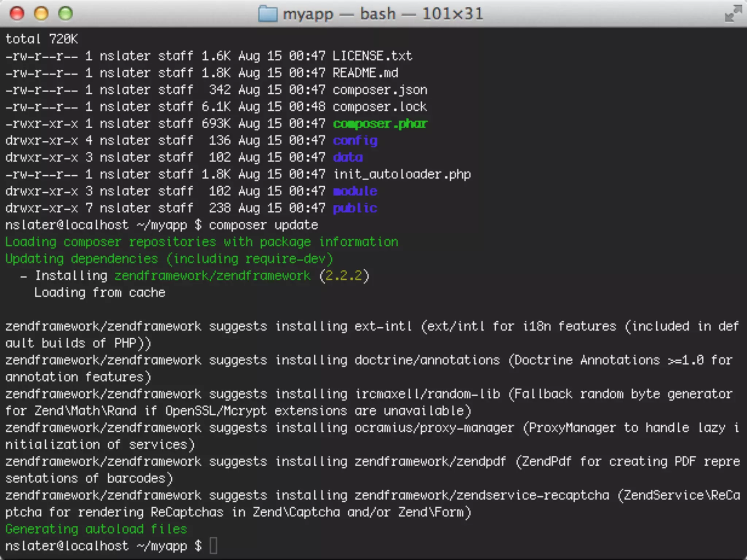Click the 'Generating autoload files' line
Screen dimensions: 747x560
click(96, 529)
